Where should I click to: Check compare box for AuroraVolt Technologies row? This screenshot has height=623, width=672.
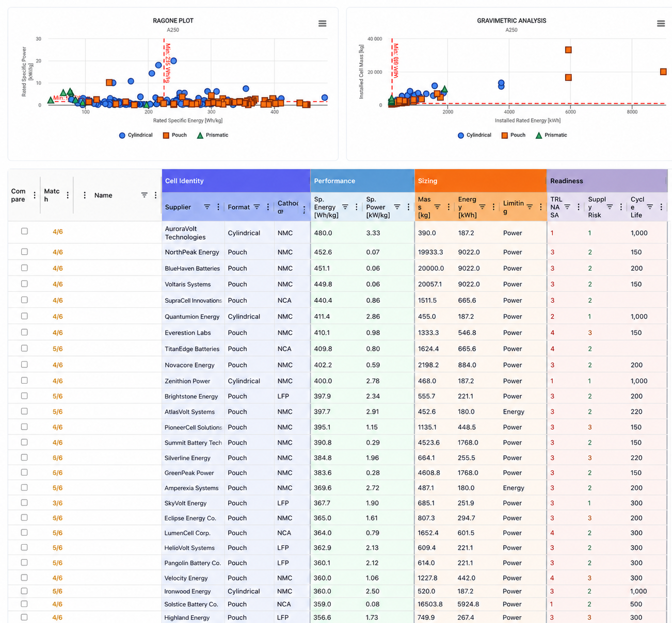pos(24,231)
